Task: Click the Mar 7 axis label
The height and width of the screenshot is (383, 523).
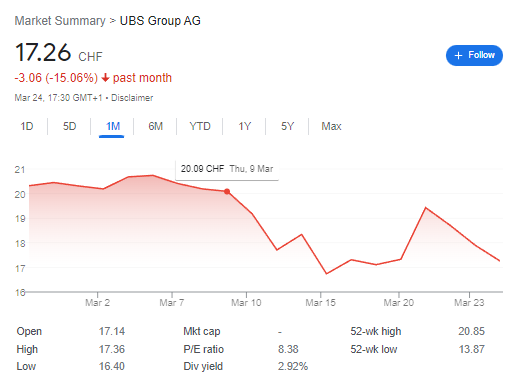Action: (x=172, y=303)
